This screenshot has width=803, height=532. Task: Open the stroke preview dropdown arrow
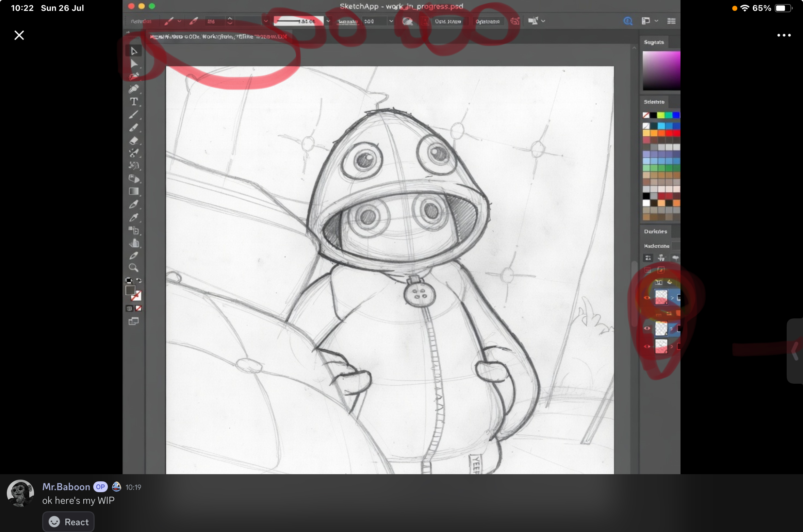[x=328, y=21]
